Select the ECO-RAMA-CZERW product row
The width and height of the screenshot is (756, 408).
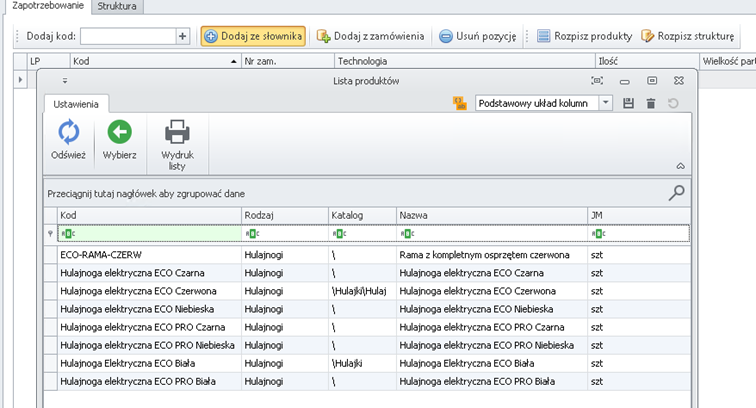pyautogui.click(x=150, y=255)
